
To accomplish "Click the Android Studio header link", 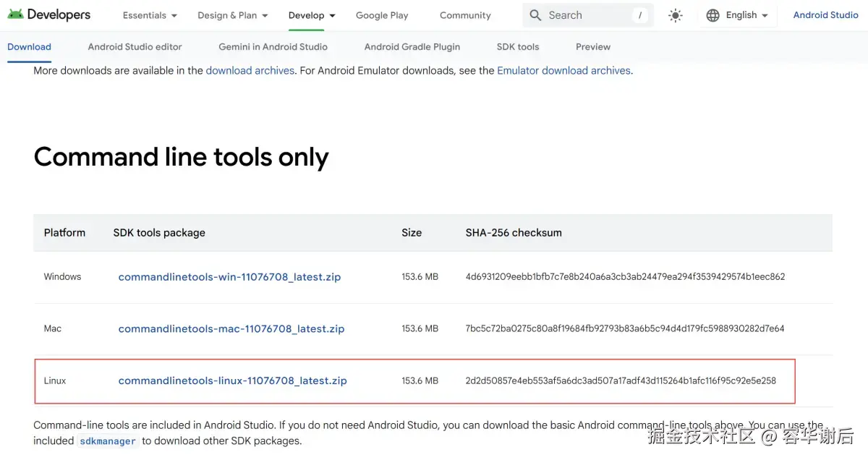I will (825, 15).
